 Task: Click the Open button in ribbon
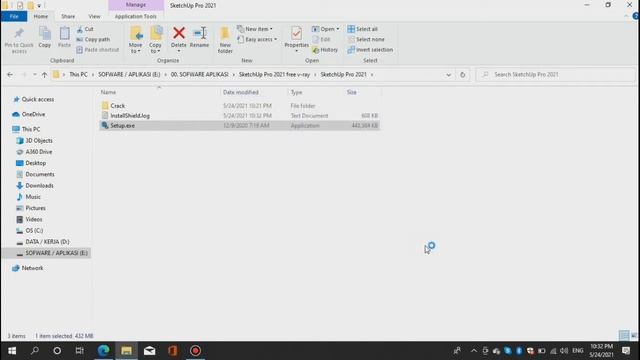click(x=325, y=29)
